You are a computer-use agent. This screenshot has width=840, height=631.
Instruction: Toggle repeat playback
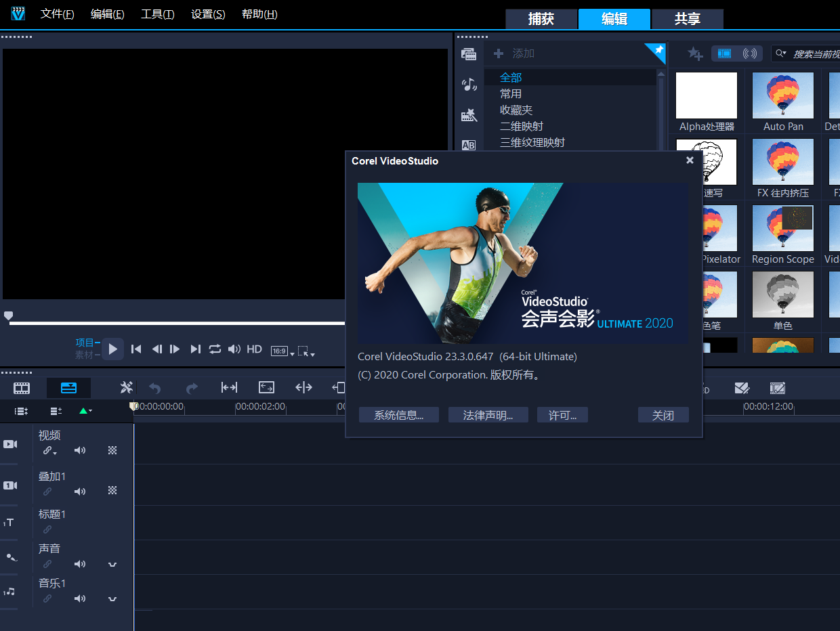tap(215, 349)
